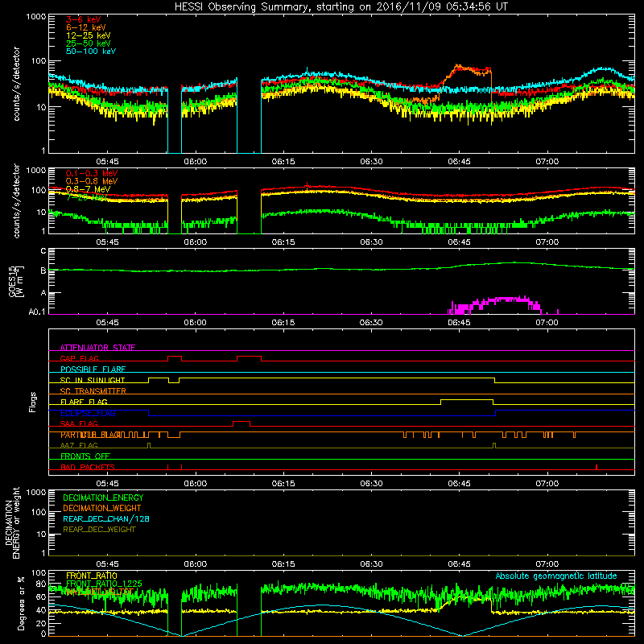Click the FLARE_FLAG label
Image resolution: width=644 pixels, height=644 pixels.
(84, 402)
